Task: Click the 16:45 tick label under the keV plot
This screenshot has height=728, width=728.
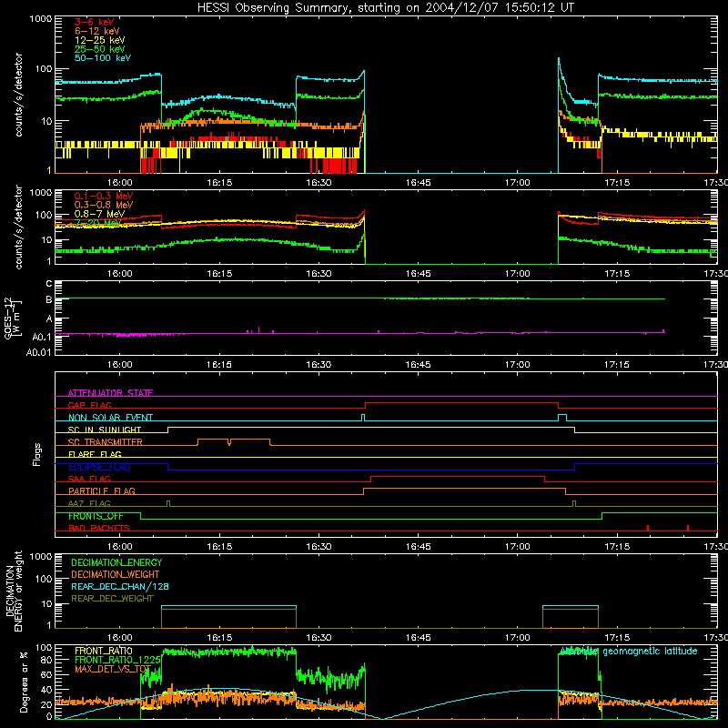Action: [x=418, y=183]
